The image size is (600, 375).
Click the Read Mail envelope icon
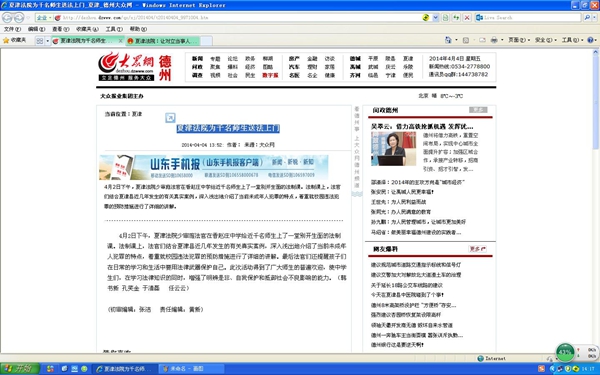(x=482, y=40)
